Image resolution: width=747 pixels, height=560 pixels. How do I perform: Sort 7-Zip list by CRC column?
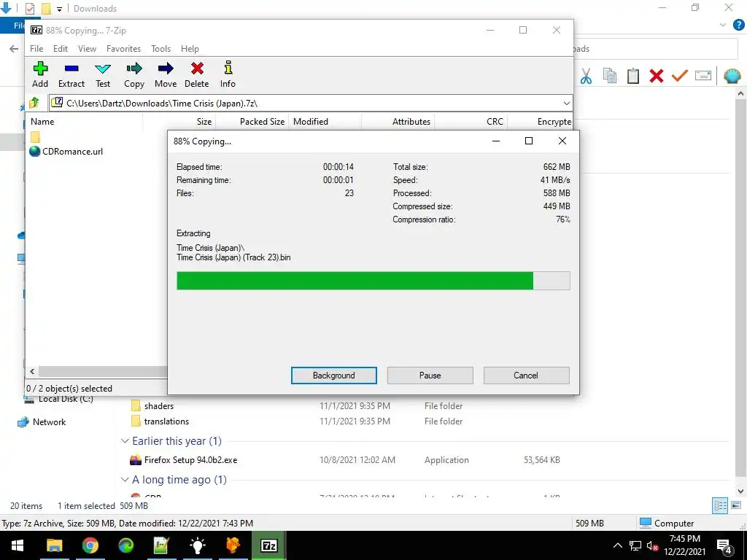pyautogui.click(x=471, y=122)
